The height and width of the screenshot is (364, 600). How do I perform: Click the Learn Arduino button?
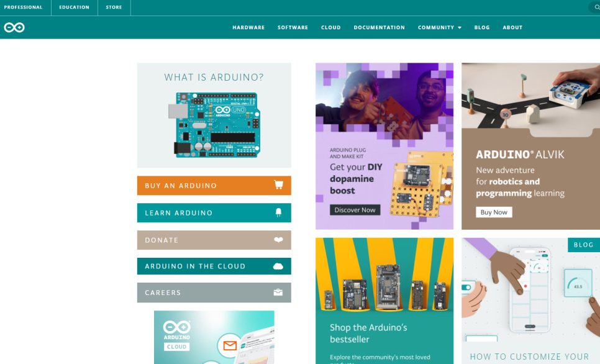coord(214,213)
